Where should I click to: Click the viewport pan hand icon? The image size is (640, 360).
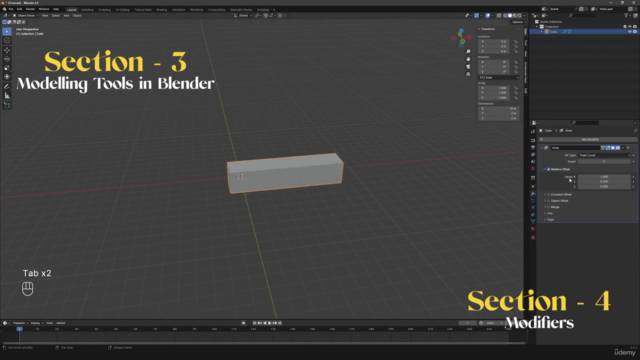[x=468, y=59]
